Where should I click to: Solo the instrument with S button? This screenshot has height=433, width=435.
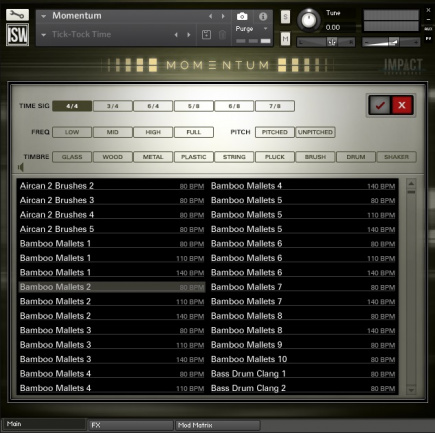[x=285, y=17]
